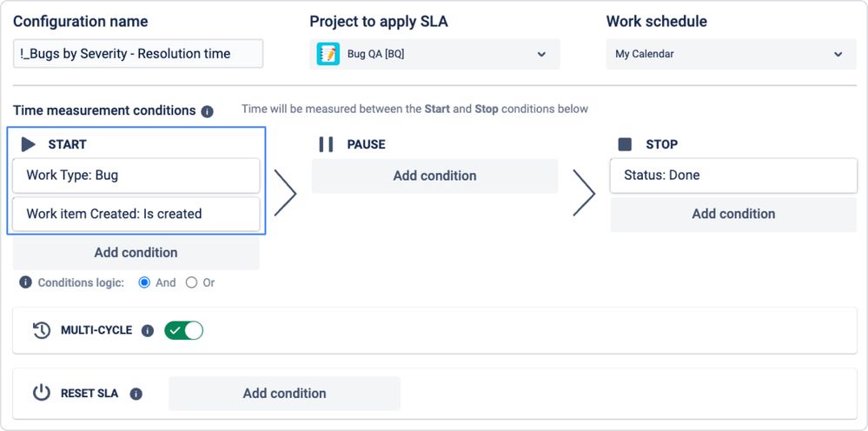
Task: Click info icon beside Conditions logic
Action: [25, 282]
